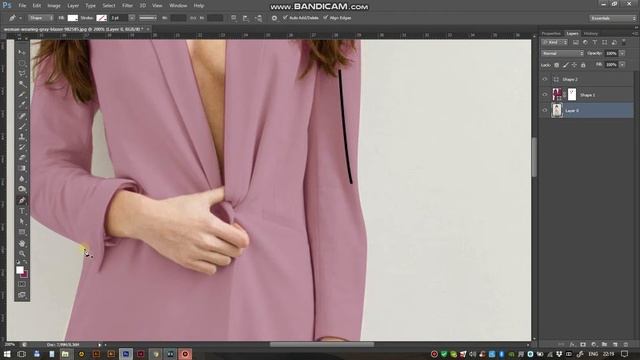This screenshot has width=640, height=360.
Task: Open path arrangement options
Action: [258, 18]
